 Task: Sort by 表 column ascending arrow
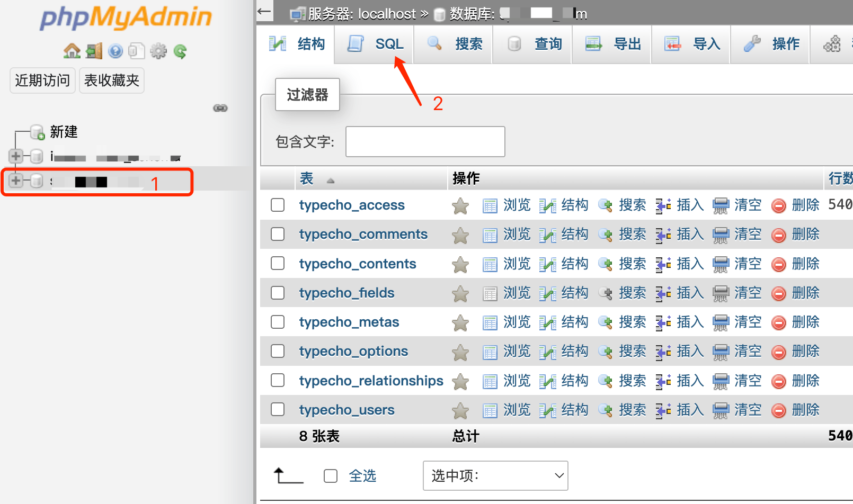tap(331, 181)
